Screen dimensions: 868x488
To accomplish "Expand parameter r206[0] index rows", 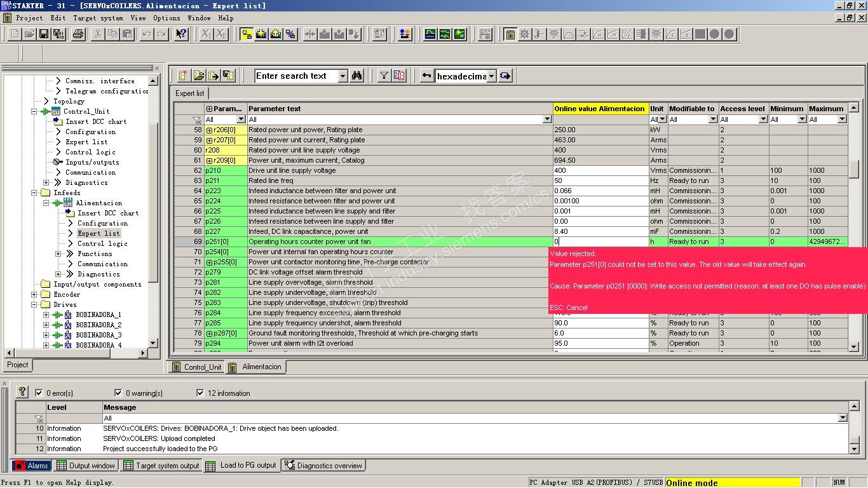I will [x=209, y=130].
